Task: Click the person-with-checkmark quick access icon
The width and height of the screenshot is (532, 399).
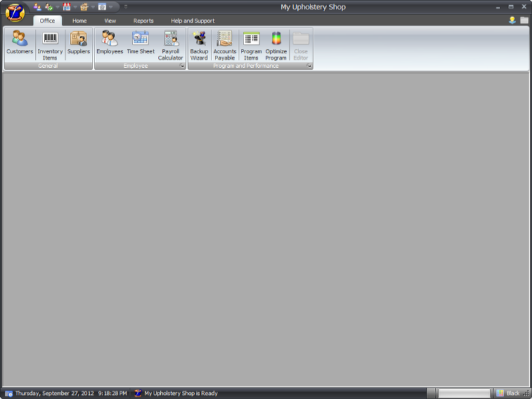Action: tap(49, 7)
